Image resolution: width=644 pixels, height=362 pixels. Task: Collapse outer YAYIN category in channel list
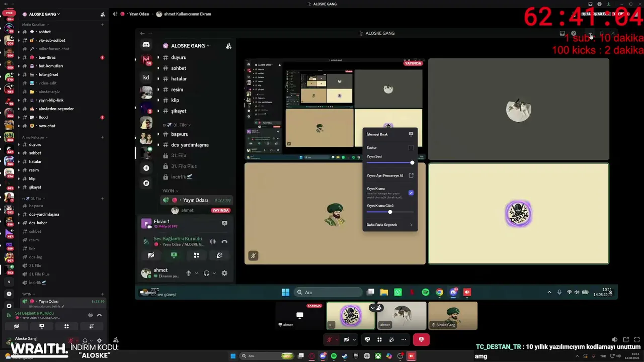pos(28,294)
